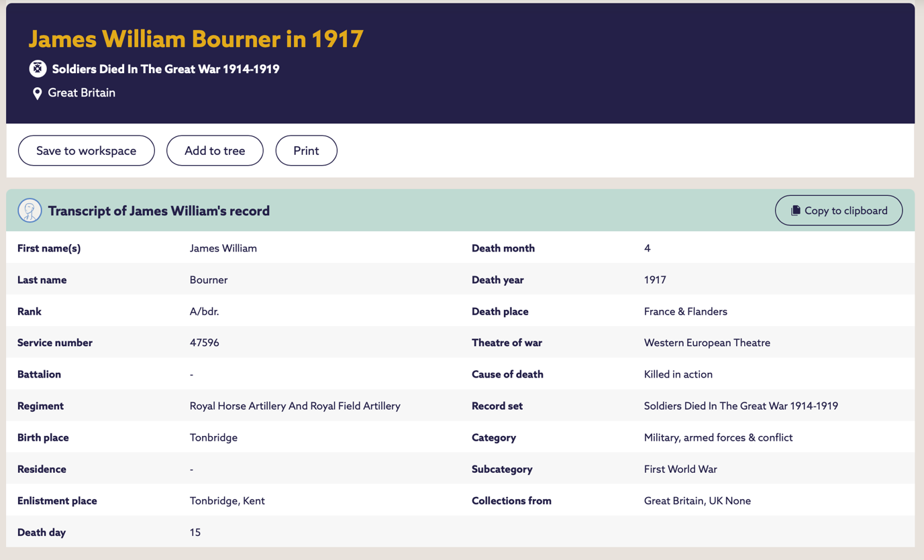Click the Death place field label
The height and width of the screenshot is (560, 924).
coord(500,311)
